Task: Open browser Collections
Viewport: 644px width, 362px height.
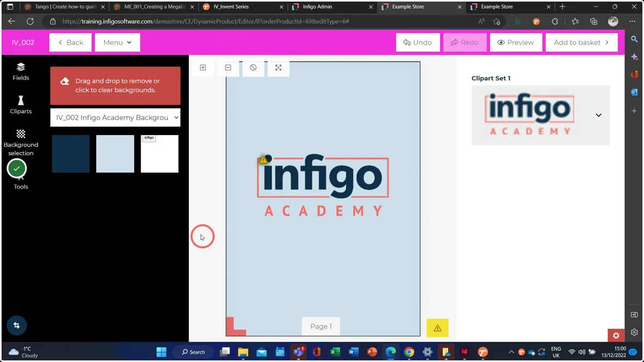Action: 594,21
